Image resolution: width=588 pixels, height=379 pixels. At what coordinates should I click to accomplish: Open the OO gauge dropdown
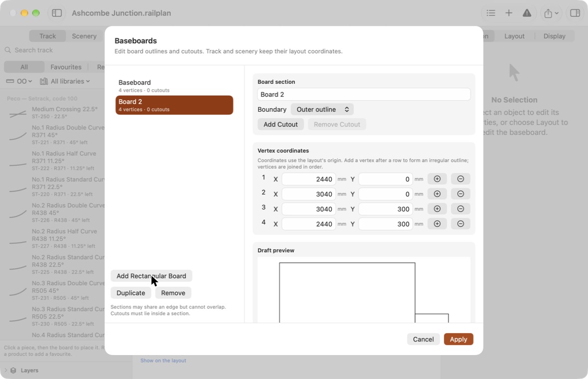point(19,81)
